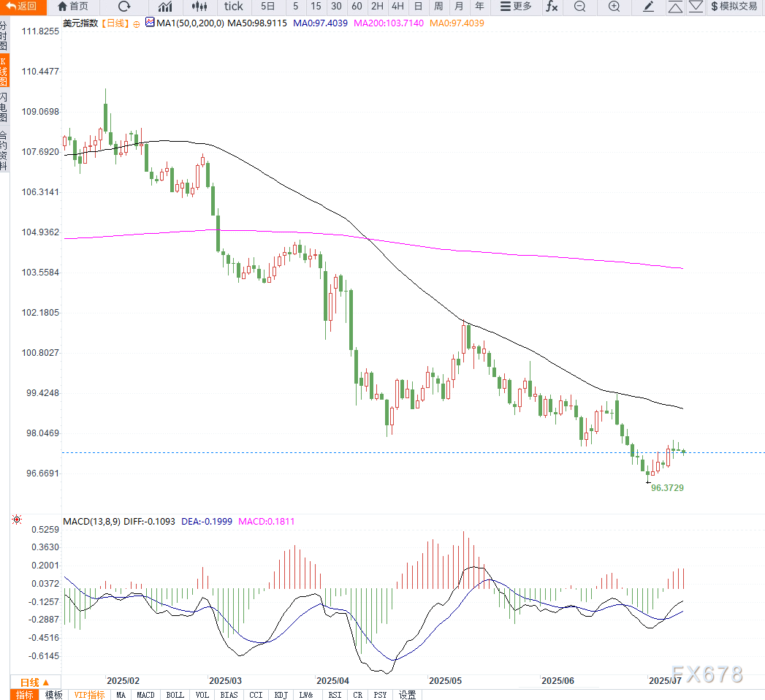Select the 60 minute timeframe

click(357, 7)
